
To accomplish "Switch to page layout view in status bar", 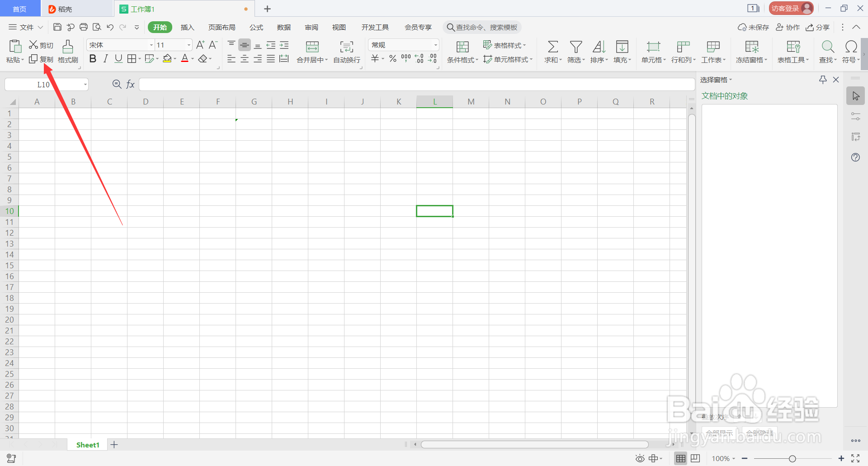I will pyautogui.click(x=695, y=458).
